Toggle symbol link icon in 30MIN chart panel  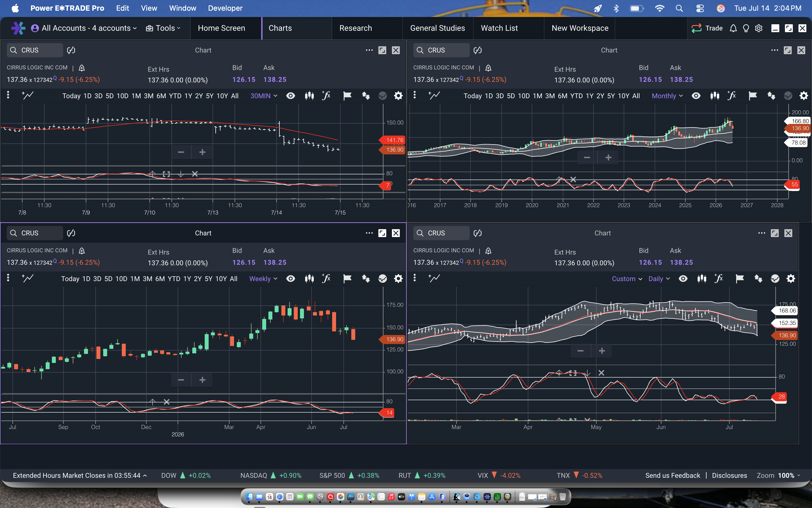click(71, 50)
